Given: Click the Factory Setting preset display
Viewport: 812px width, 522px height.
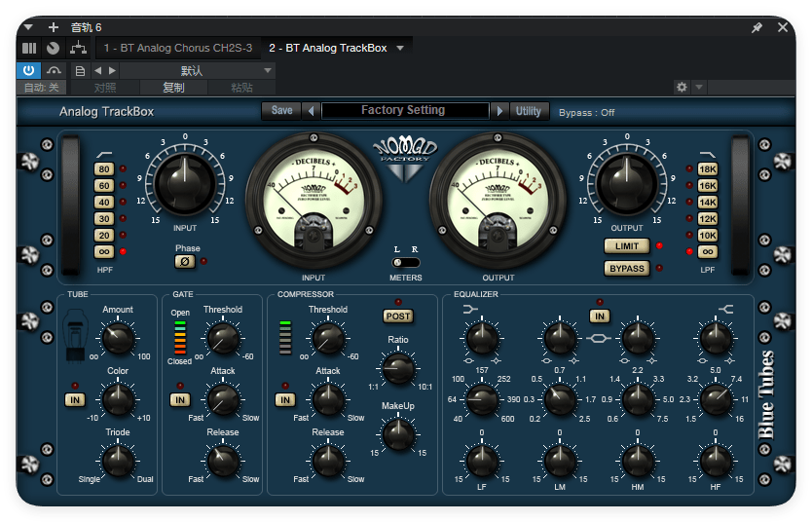Looking at the screenshot, I should point(405,110).
